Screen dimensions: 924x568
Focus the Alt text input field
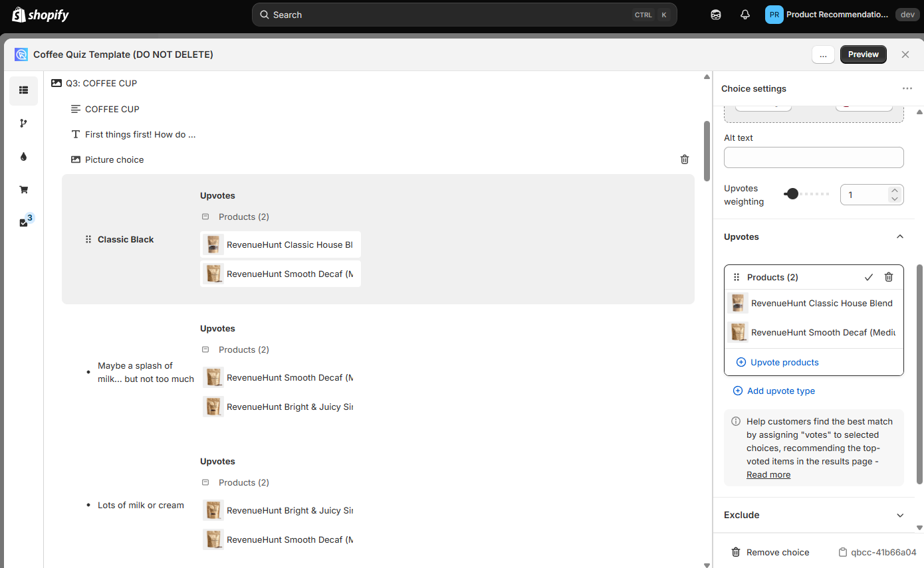[x=814, y=157]
